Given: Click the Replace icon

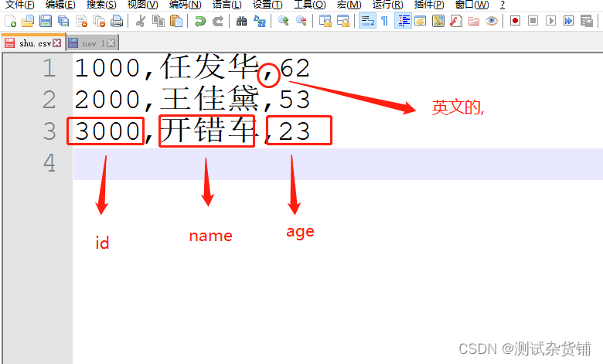Looking at the screenshot, I should pos(260,21).
